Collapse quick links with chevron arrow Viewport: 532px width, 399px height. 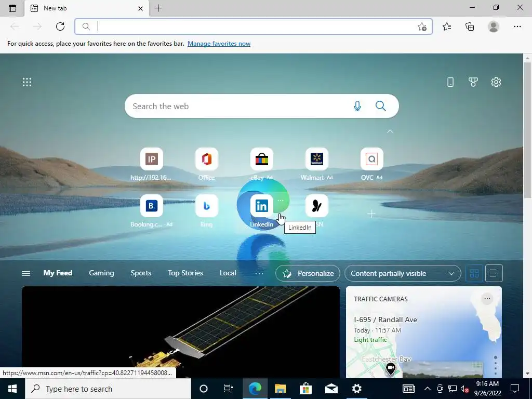pyautogui.click(x=390, y=131)
